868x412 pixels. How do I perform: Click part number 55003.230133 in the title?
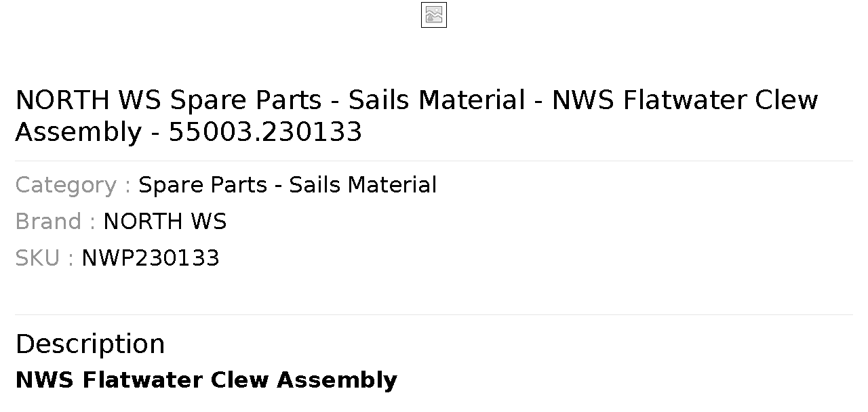click(x=265, y=131)
